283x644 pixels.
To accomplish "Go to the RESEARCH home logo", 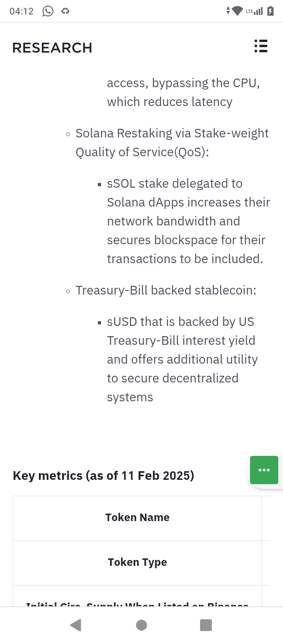I will pos(52,48).
